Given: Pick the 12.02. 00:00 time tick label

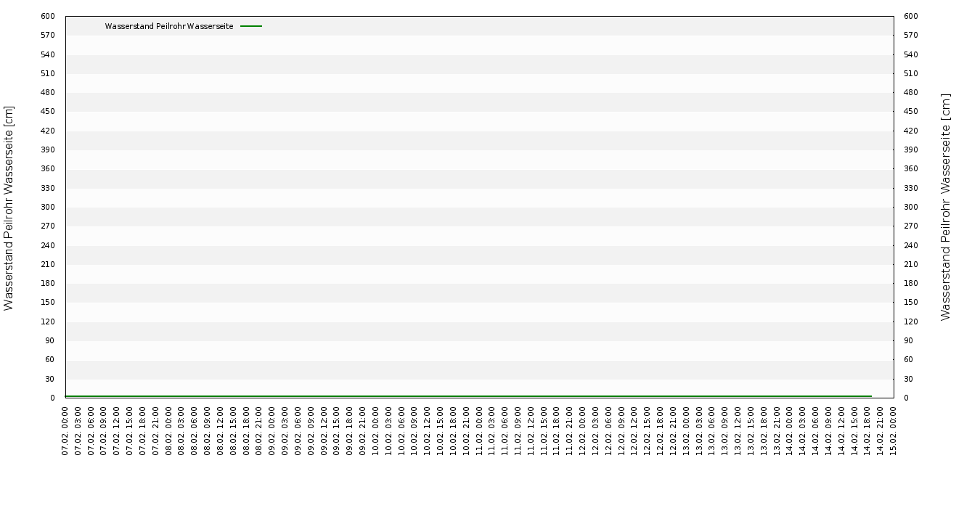Looking at the screenshot, I should [583, 431].
